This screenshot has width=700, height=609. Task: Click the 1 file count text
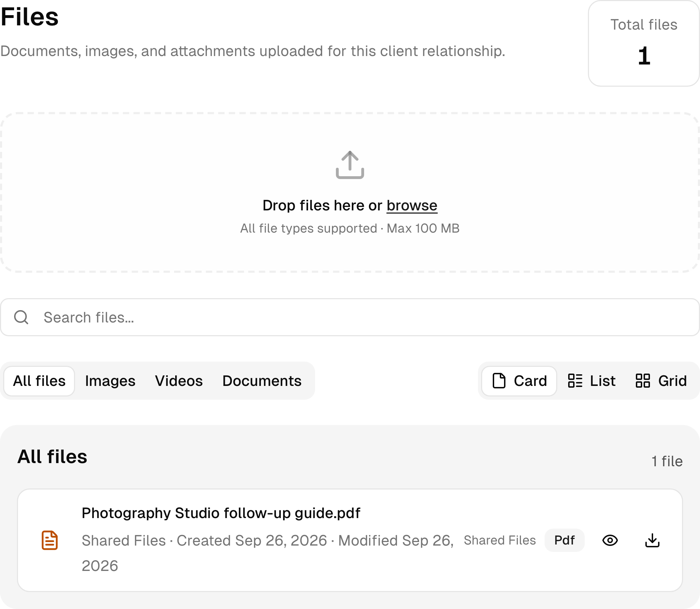pyautogui.click(x=667, y=461)
